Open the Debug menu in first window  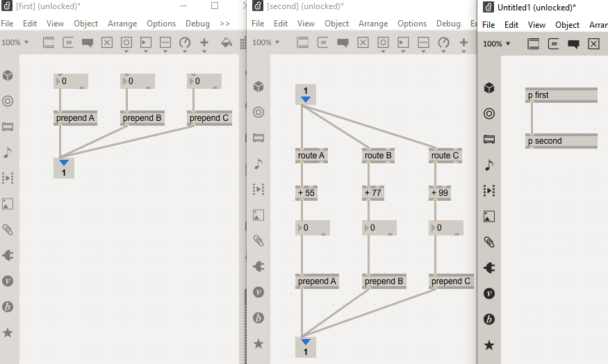(197, 24)
